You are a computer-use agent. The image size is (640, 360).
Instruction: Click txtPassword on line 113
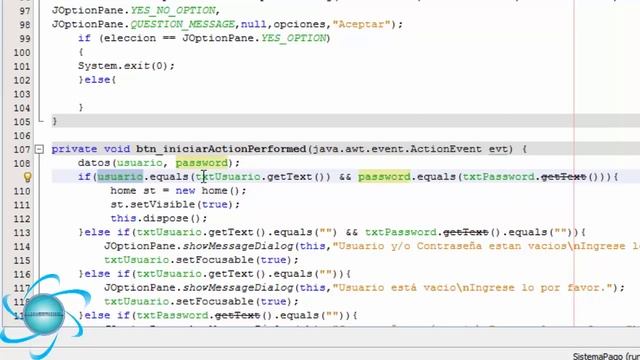tap(400, 232)
